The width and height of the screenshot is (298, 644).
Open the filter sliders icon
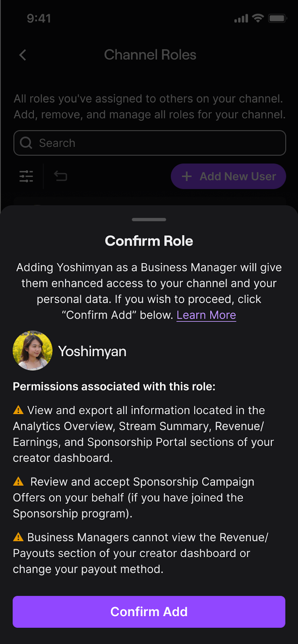(26, 176)
